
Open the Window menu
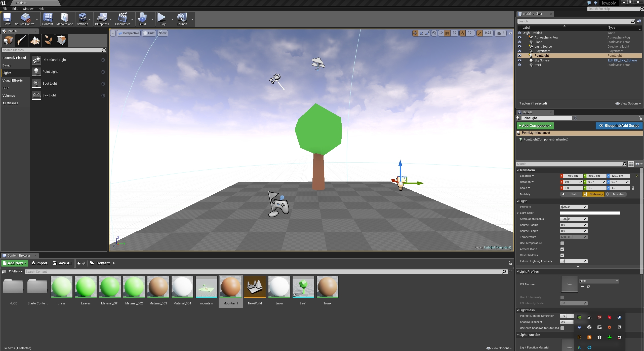pyautogui.click(x=28, y=9)
